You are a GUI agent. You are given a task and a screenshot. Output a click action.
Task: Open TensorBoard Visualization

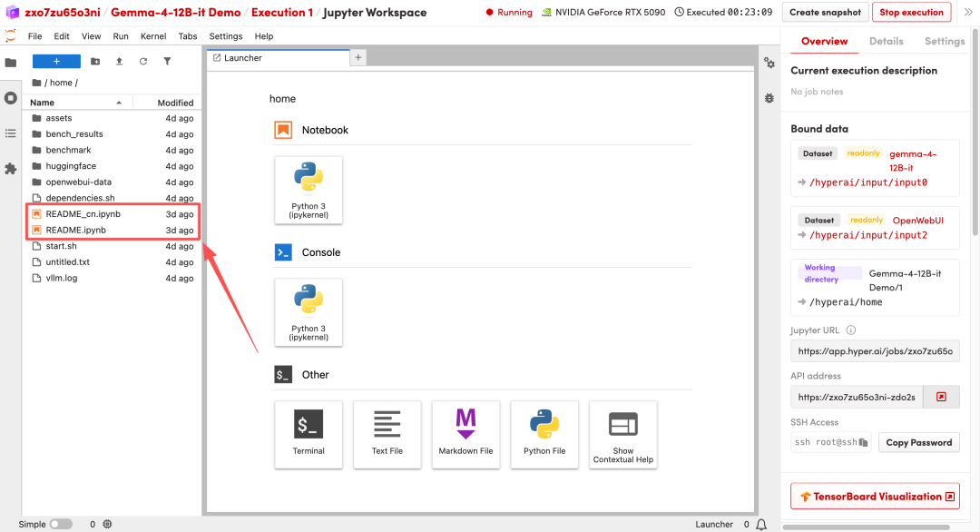point(875,497)
